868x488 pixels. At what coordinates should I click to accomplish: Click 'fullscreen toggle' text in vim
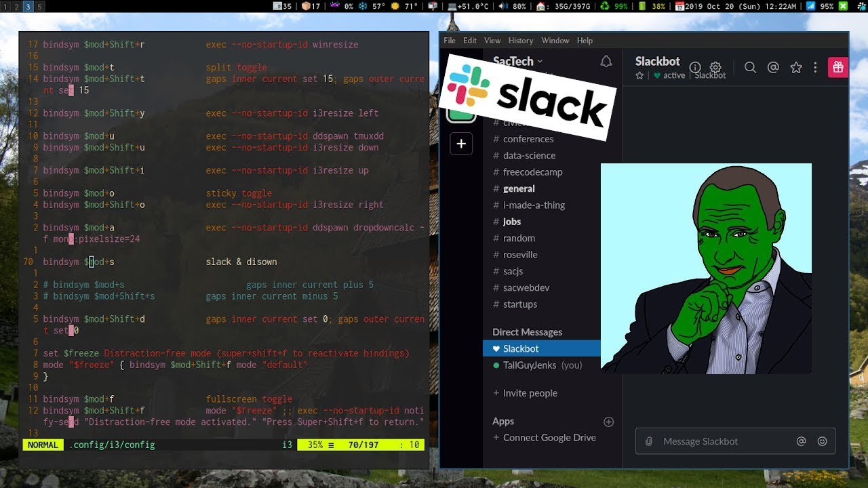[249, 399]
